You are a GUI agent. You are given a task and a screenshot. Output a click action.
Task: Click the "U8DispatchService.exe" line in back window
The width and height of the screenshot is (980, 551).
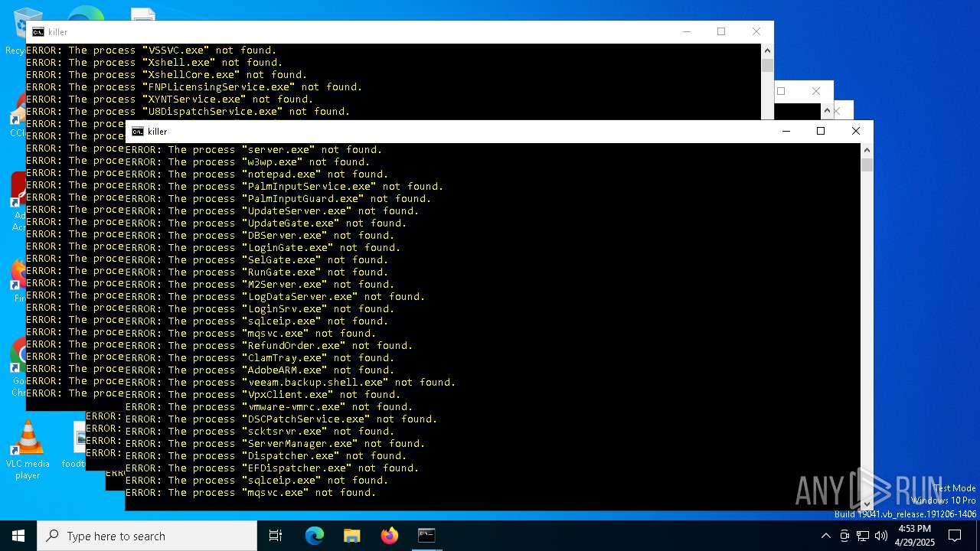188,112
